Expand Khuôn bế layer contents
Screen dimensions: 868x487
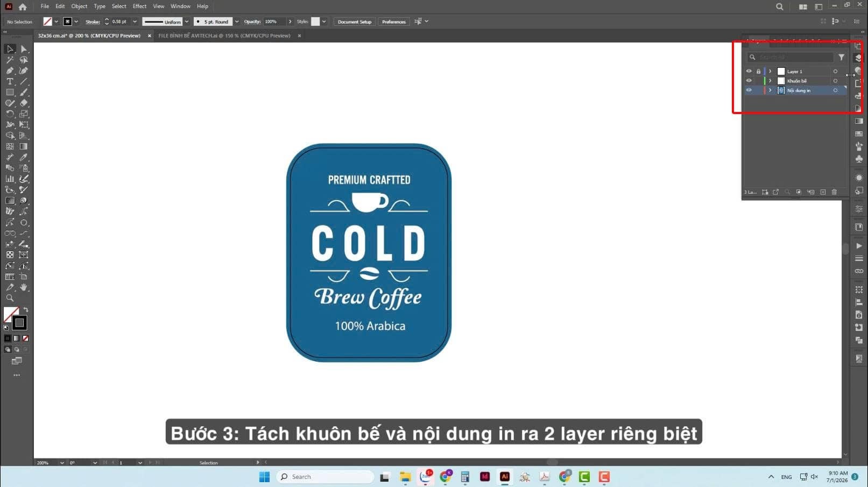tap(770, 81)
